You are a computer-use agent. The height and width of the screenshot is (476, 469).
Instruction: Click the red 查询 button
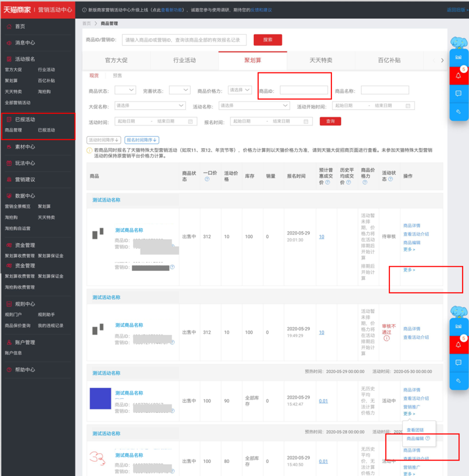330,121
